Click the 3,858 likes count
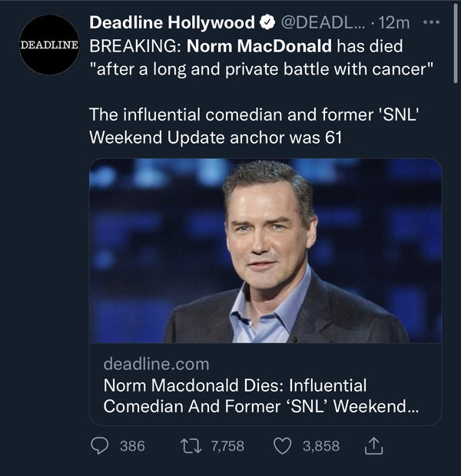 [320, 446]
